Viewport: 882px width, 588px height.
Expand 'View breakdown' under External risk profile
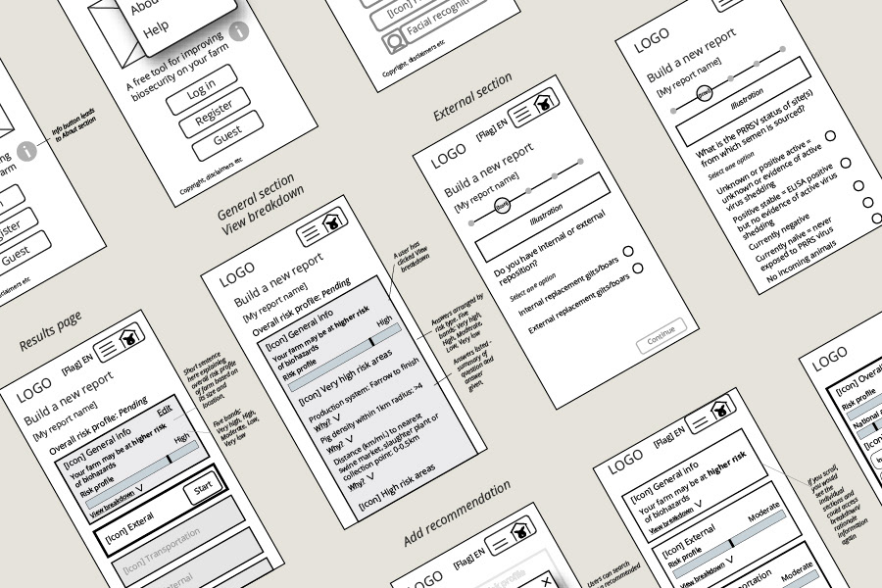pyautogui.click(x=707, y=571)
